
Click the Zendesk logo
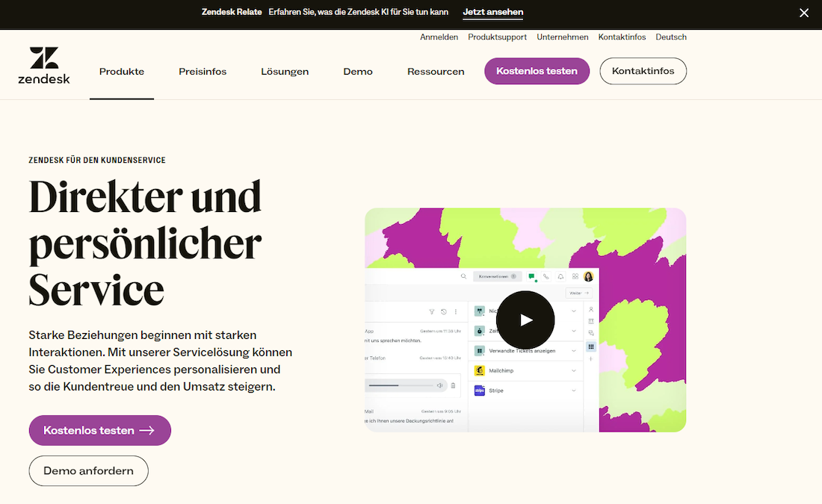(x=44, y=66)
